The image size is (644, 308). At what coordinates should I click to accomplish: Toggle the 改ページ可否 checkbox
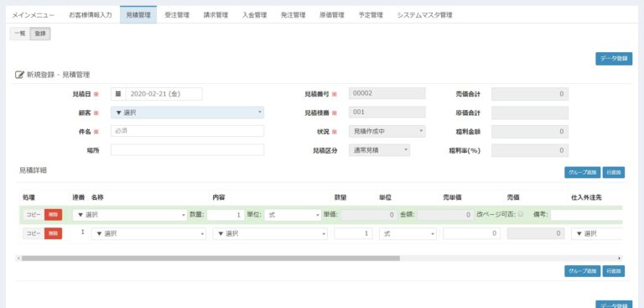click(x=521, y=214)
